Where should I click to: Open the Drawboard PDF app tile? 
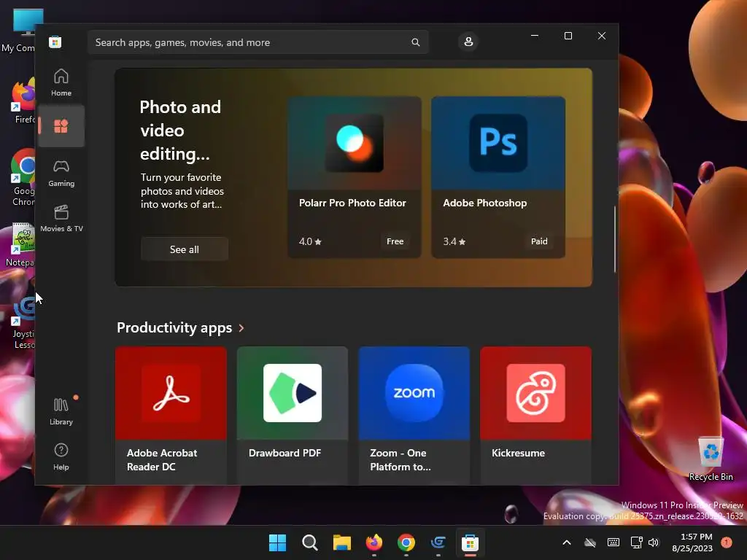292,416
